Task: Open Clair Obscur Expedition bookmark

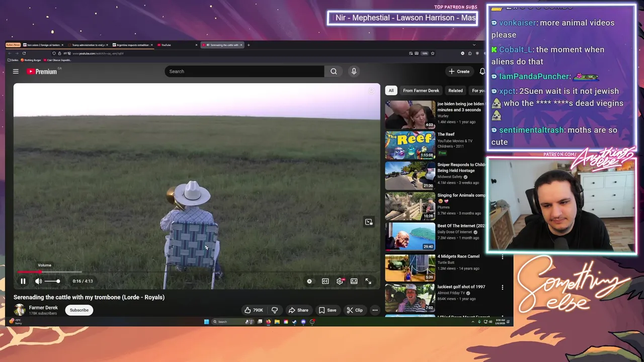Action: tap(58, 60)
